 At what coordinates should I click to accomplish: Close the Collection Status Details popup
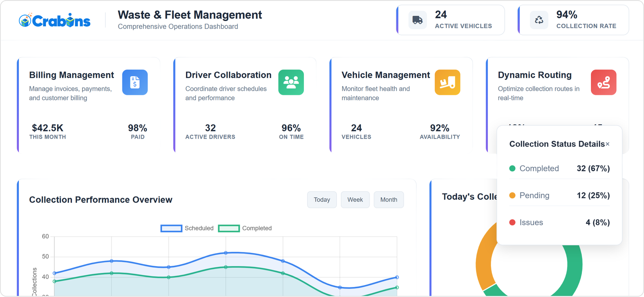pos(607,144)
